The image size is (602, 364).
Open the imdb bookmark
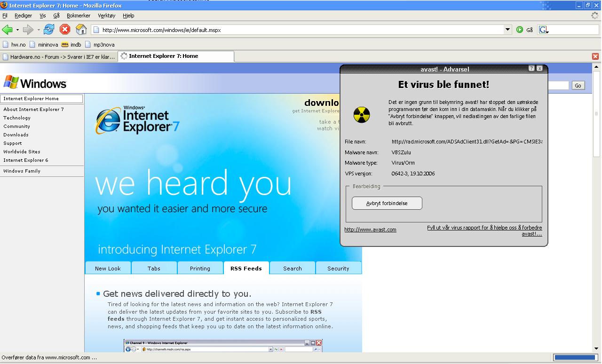[71, 45]
